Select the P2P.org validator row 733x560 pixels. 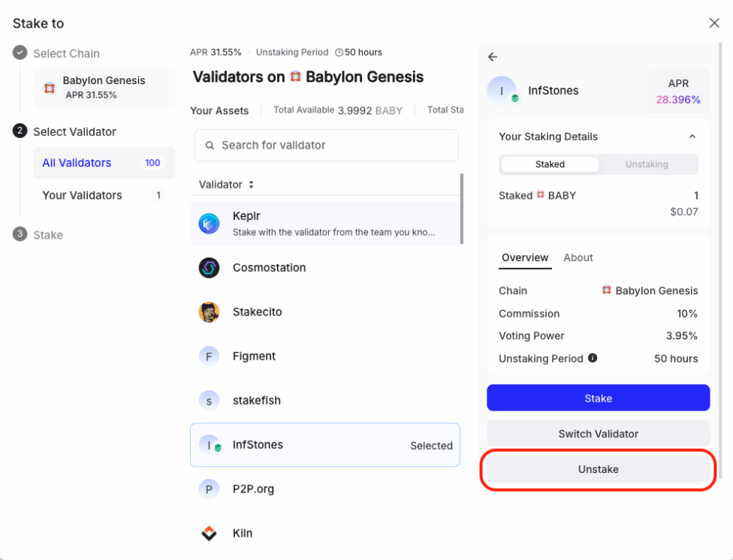click(325, 489)
